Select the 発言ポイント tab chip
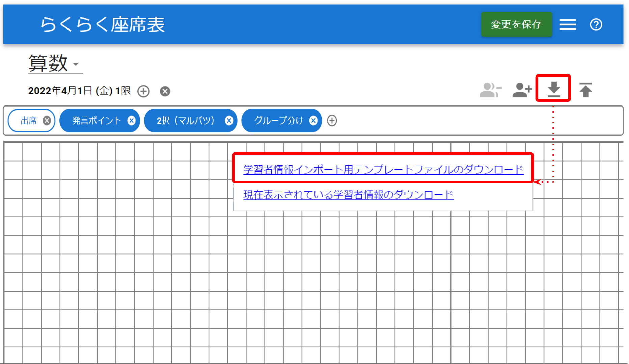The image size is (629, 364). coord(97,120)
